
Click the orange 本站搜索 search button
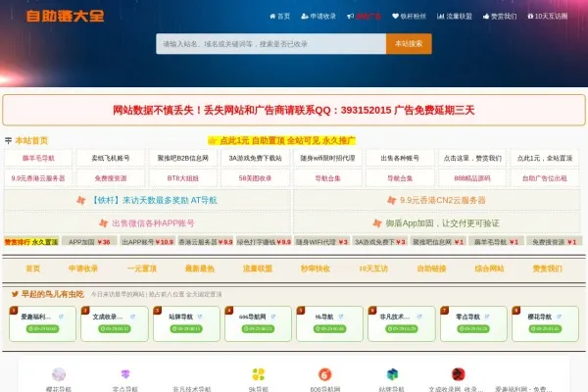pyautogui.click(x=409, y=44)
